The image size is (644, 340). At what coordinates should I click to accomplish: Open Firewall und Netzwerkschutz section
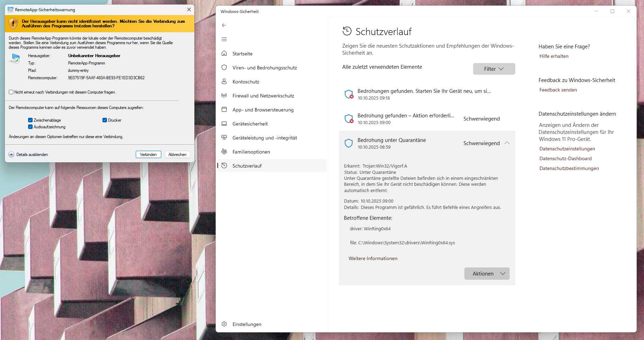click(272, 95)
